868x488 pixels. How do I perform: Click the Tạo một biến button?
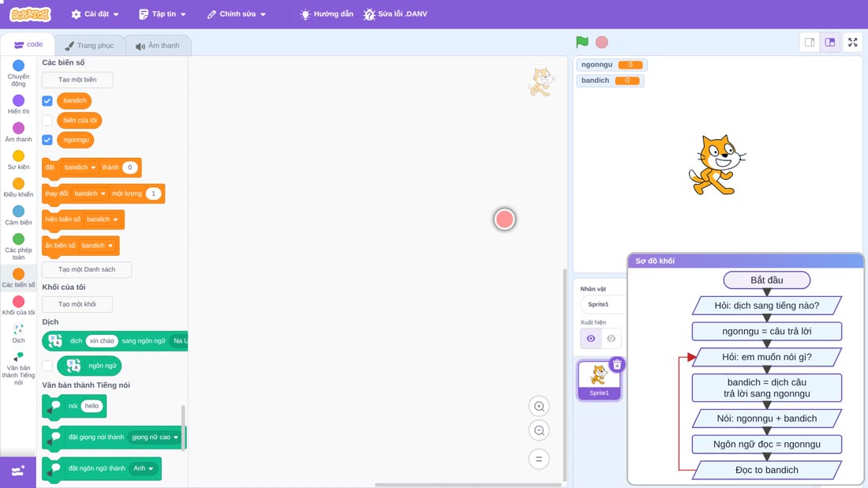click(77, 80)
